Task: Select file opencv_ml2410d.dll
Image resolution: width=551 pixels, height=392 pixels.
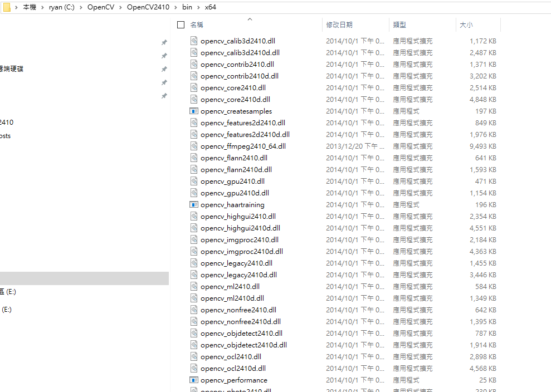Action: coord(232,298)
